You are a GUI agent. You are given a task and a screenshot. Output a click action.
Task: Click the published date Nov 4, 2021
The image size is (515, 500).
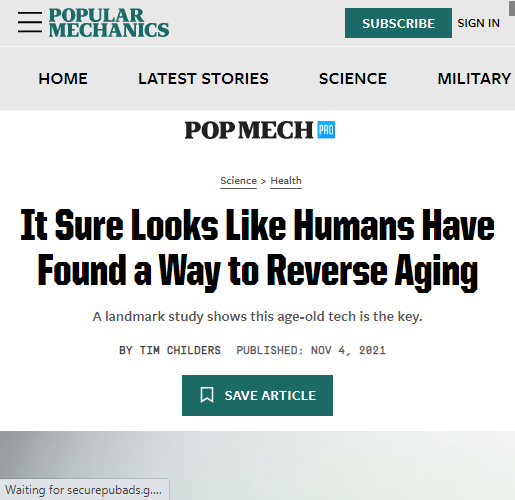click(x=348, y=350)
